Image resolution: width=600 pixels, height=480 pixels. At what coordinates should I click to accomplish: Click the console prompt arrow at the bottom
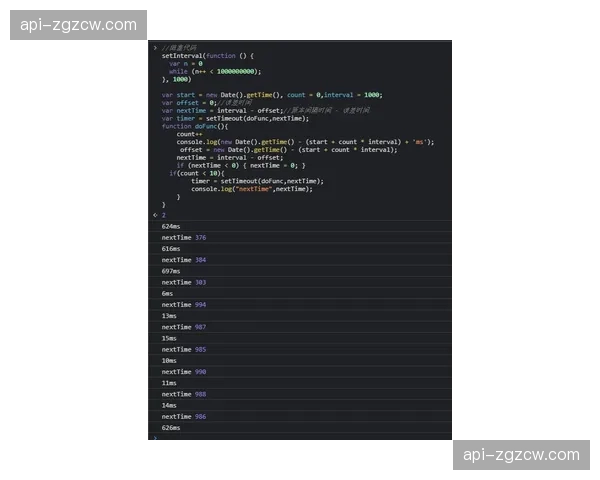[155, 437]
